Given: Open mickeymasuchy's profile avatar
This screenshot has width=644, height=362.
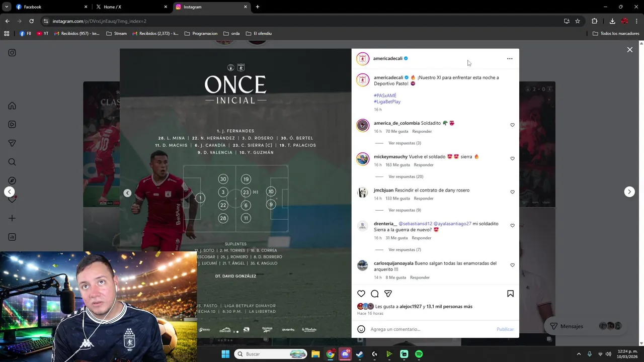Looking at the screenshot, I should tap(363, 159).
